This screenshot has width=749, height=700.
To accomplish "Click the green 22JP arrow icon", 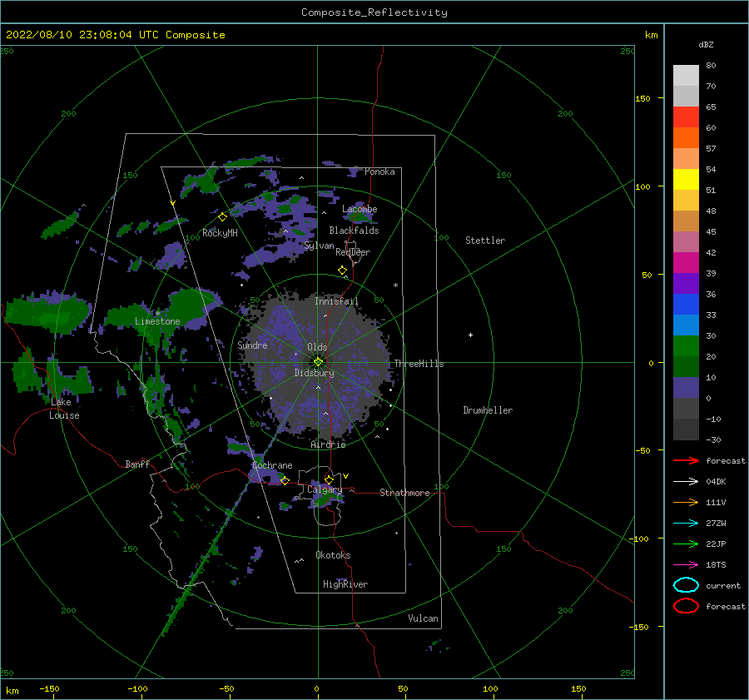I will [686, 544].
